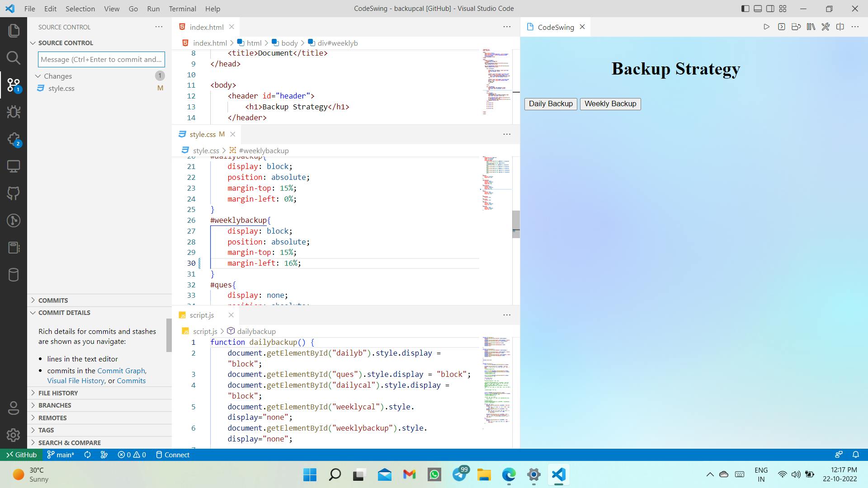Open Microsoft Edge from the taskbar
The width and height of the screenshot is (868, 488).
pos(509,475)
